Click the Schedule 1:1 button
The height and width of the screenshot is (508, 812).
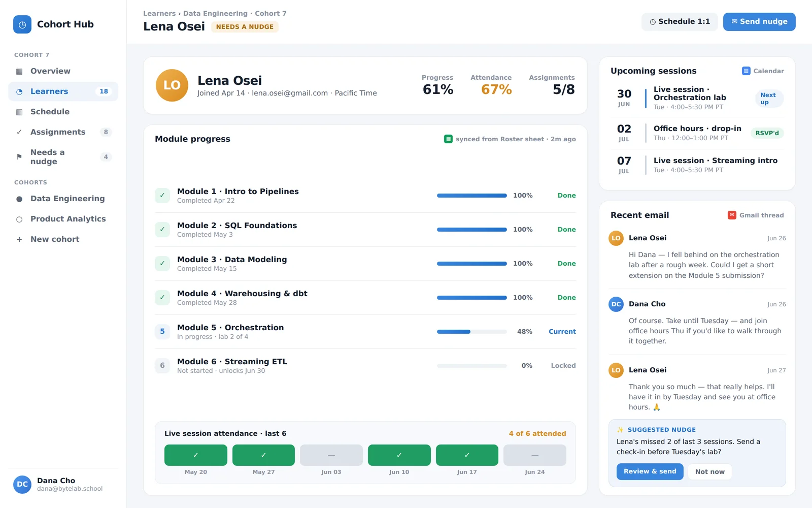[x=680, y=22]
